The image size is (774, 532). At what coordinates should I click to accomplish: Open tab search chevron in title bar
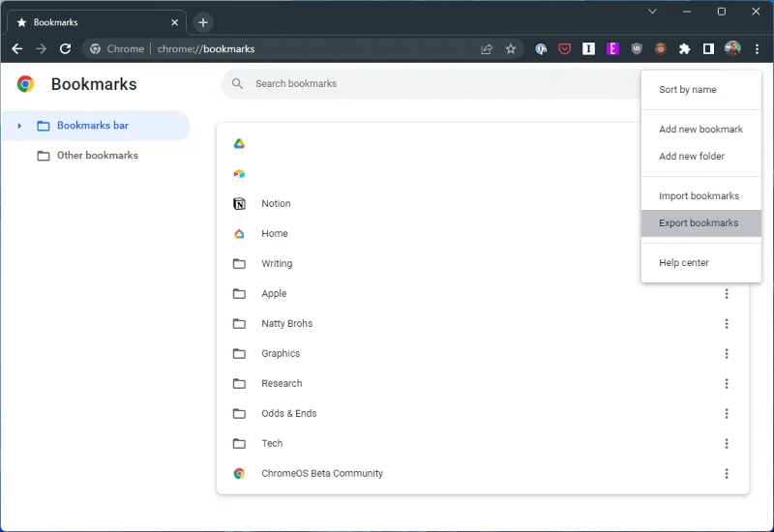[x=652, y=12]
